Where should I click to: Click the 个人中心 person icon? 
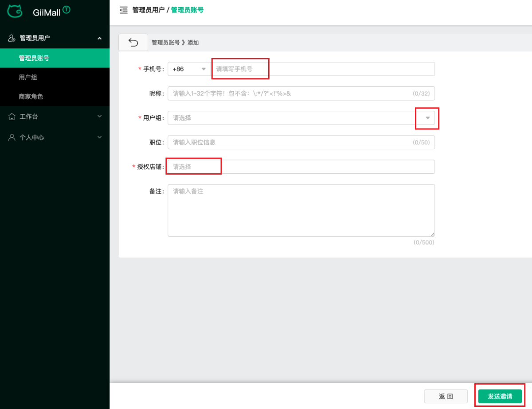point(12,137)
